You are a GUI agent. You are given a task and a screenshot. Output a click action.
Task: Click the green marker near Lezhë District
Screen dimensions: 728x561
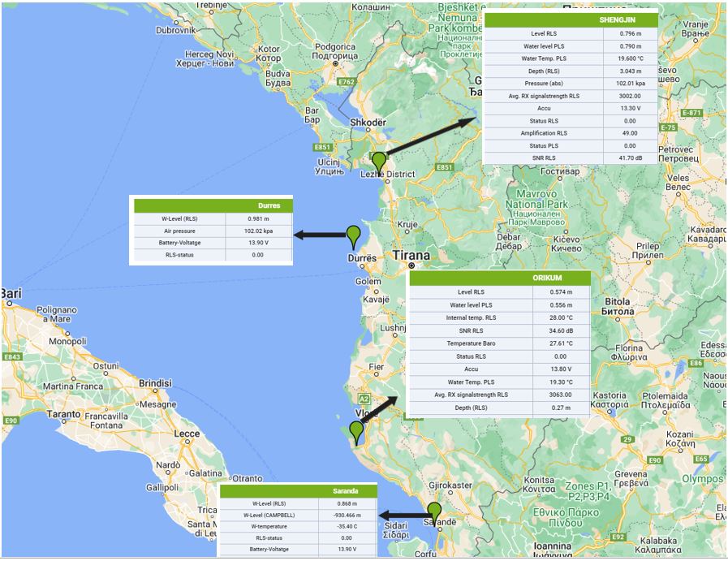[x=378, y=162]
